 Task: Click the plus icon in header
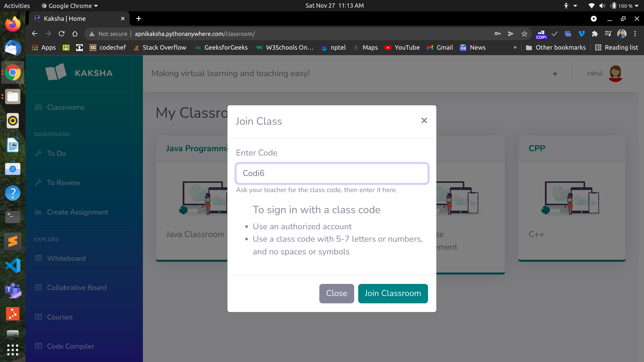point(555,73)
